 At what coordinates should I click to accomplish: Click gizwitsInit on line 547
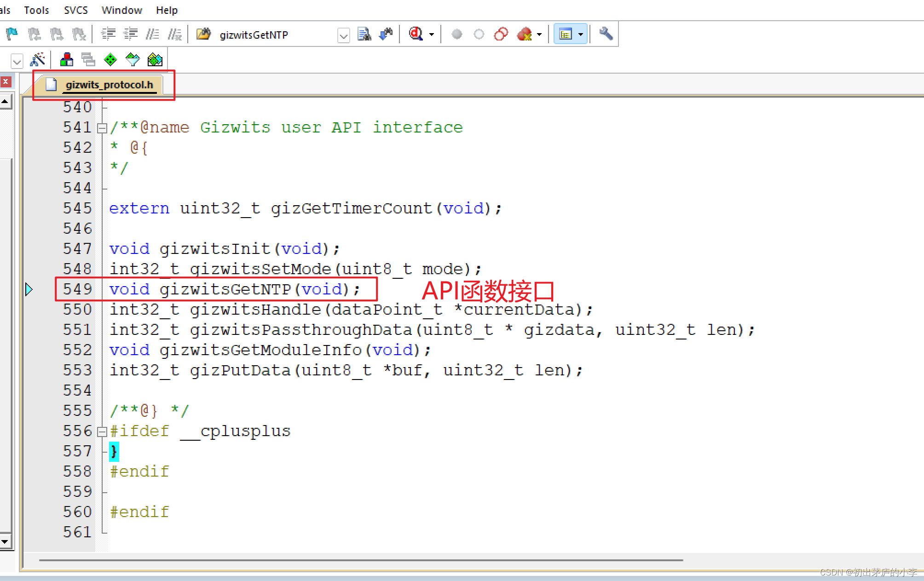coord(215,249)
